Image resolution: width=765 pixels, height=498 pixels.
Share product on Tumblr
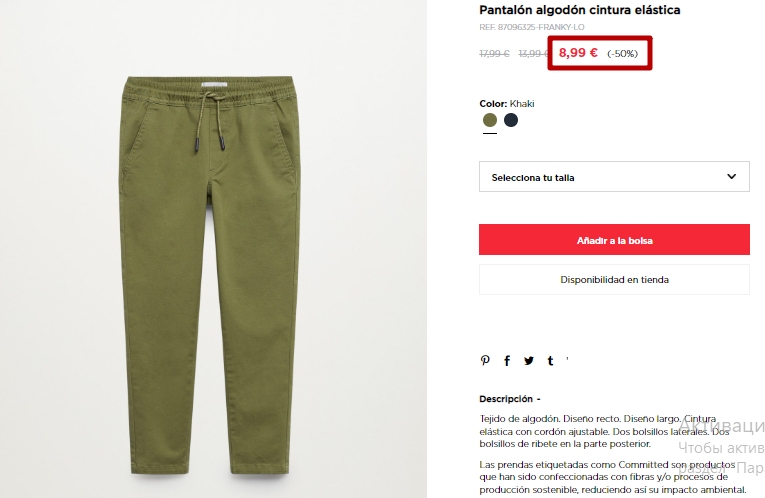click(x=550, y=360)
